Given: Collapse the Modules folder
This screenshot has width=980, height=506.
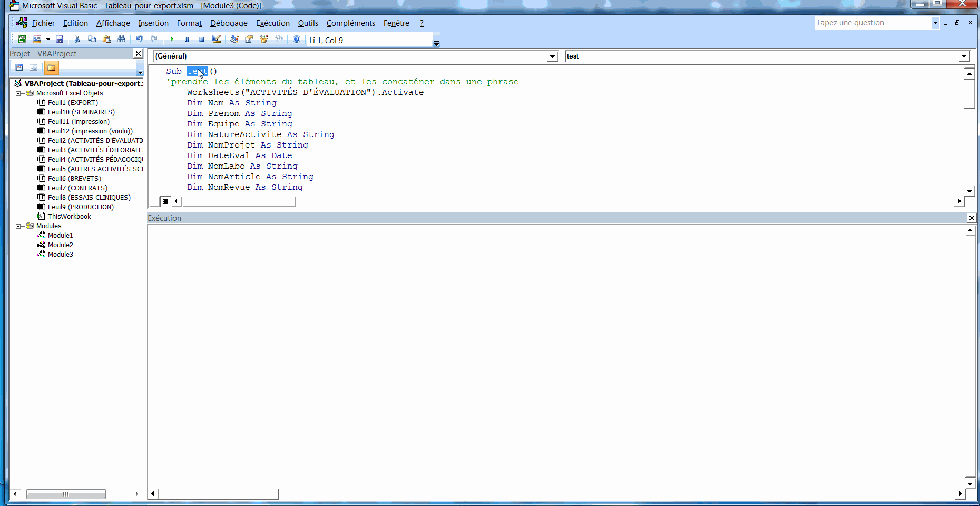Looking at the screenshot, I should pyautogui.click(x=18, y=226).
